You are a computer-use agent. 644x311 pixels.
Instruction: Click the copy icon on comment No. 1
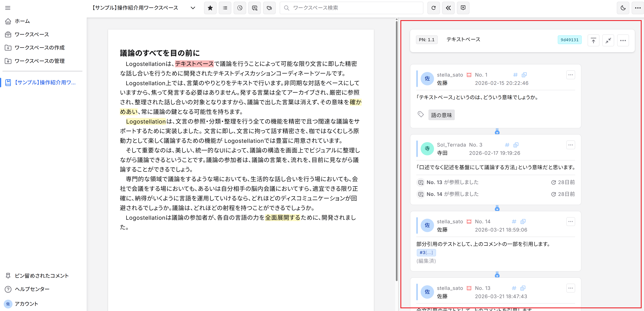click(x=524, y=75)
